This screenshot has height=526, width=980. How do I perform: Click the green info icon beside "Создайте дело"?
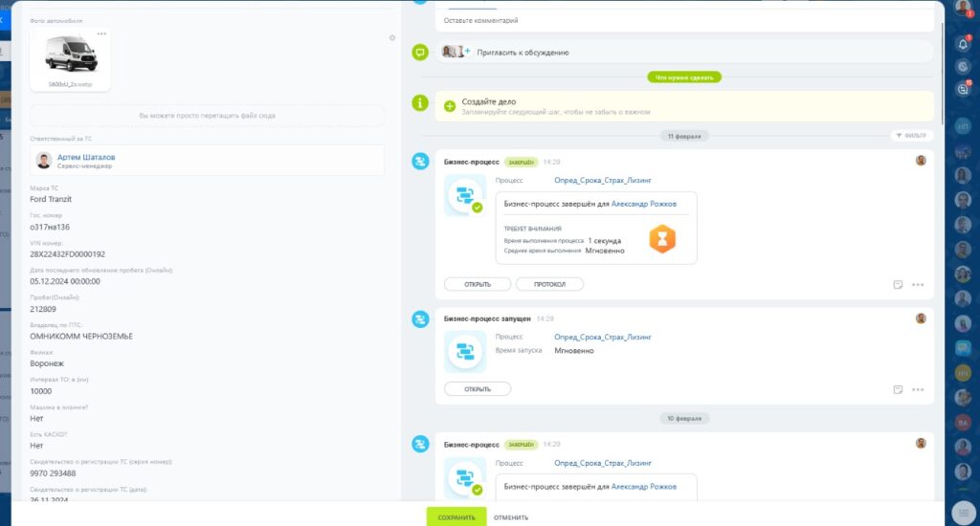[420, 102]
